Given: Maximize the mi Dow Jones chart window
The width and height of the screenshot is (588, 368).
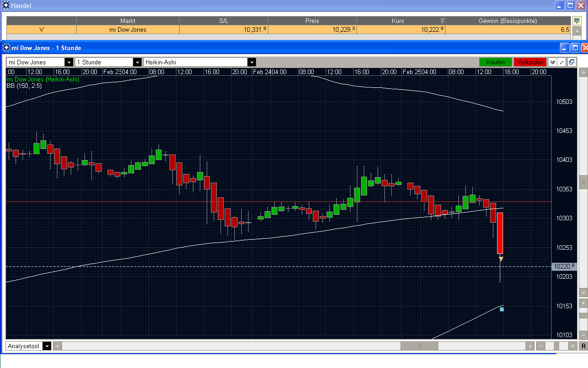Looking at the screenshot, I should (x=575, y=47).
